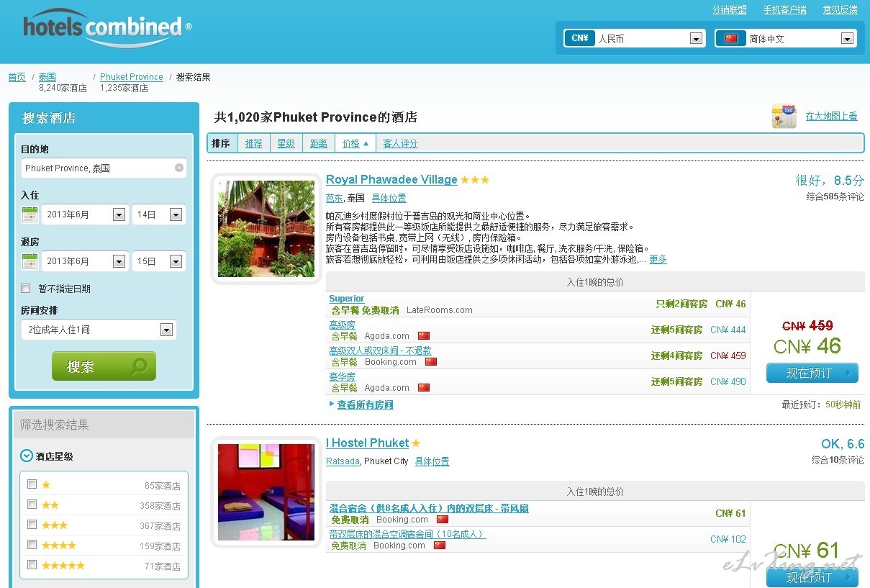Click the OK, 6.6 rating text

tap(843, 444)
